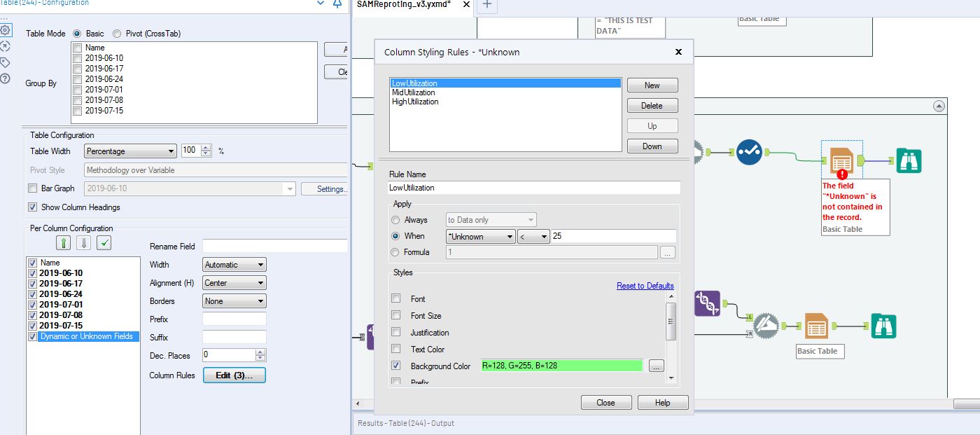This screenshot has width=980, height=435.
Task: Click the tag annotation icon in left sidebar
Action: [6, 62]
